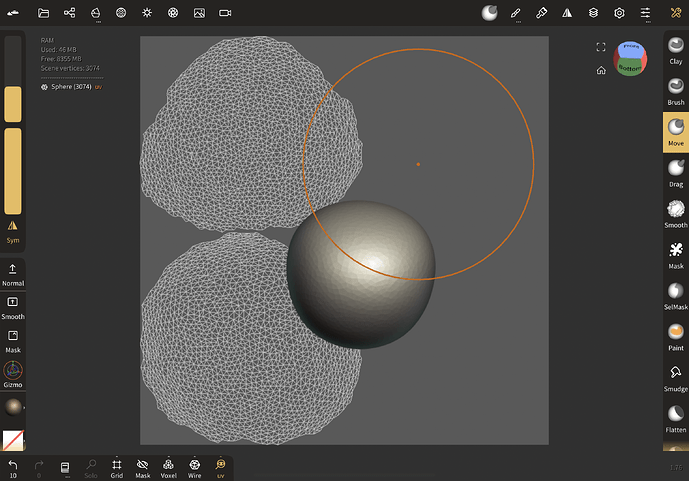Image resolution: width=689 pixels, height=481 pixels.
Task: Open the Post Process aperture menu
Action: tap(173, 13)
